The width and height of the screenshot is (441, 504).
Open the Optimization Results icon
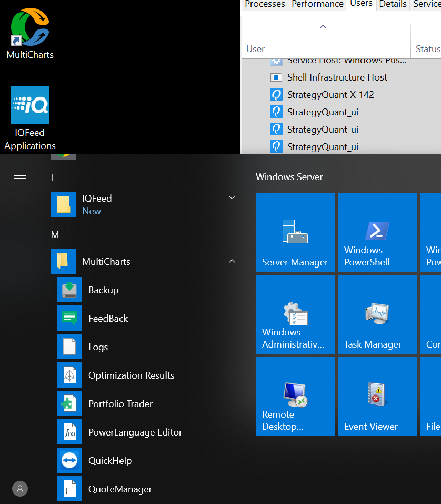click(69, 375)
